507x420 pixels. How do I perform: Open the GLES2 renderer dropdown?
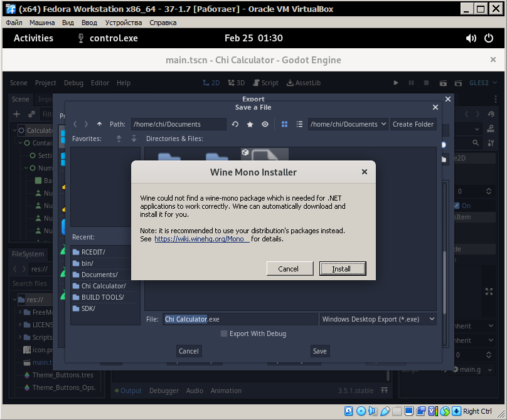point(483,83)
